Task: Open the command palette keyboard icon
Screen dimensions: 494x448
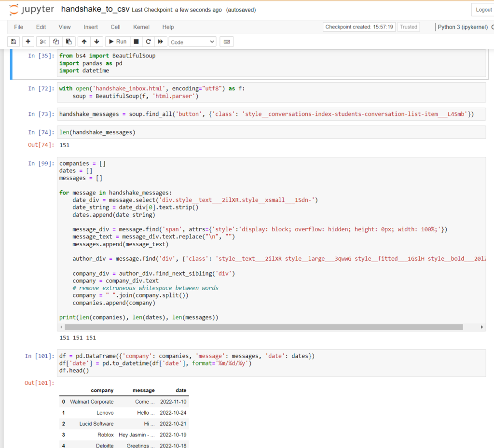Action: pos(226,42)
